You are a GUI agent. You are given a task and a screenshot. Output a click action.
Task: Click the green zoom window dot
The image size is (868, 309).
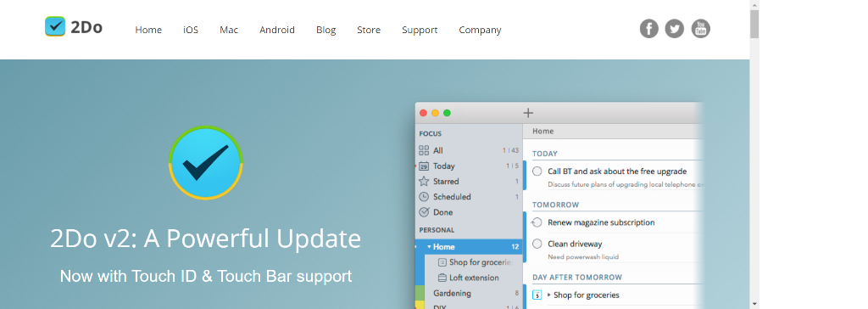(x=447, y=113)
